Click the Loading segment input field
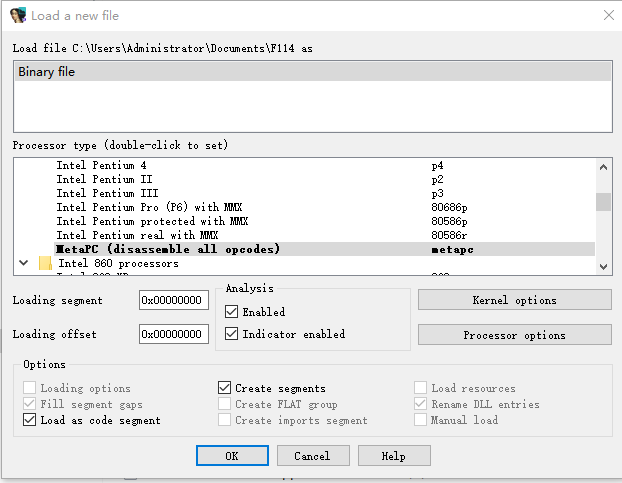This screenshot has height=483, width=622. click(x=174, y=300)
